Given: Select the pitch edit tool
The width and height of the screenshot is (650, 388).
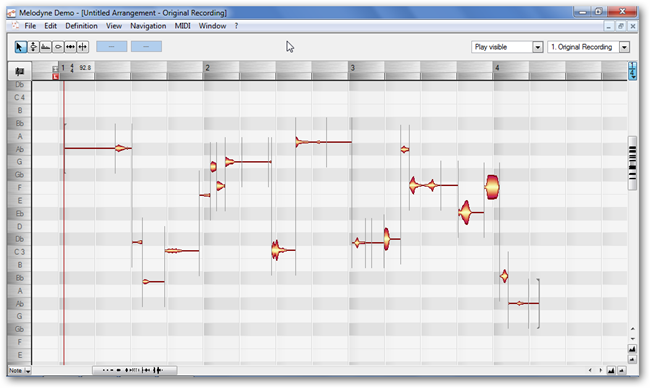Looking at the screenshot, I should click(x=33, y=47).
